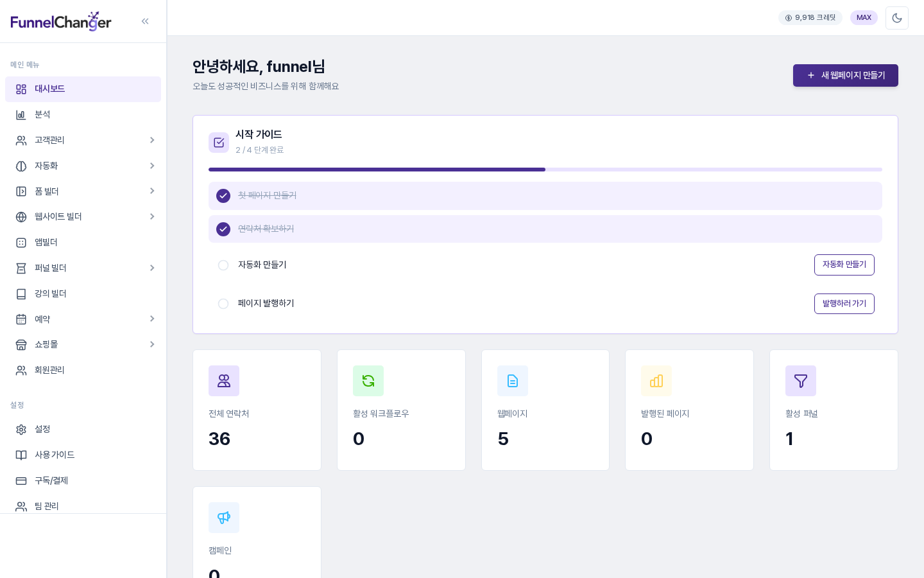The width and height of the screenshot is (924, 578).
Task: Expand the 퍼널 빌더 submenu chevron
Action: point(152,268)
